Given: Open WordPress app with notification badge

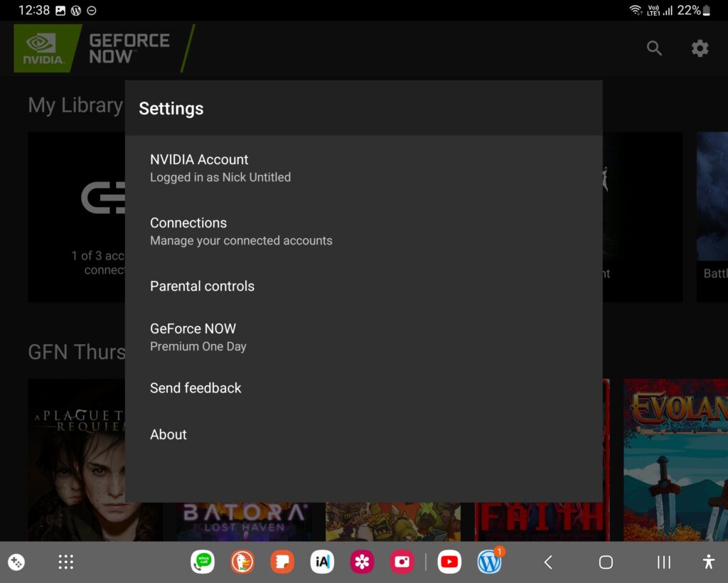Looking at the screenshot, I should pyautogui.click(x=489, y=562).
